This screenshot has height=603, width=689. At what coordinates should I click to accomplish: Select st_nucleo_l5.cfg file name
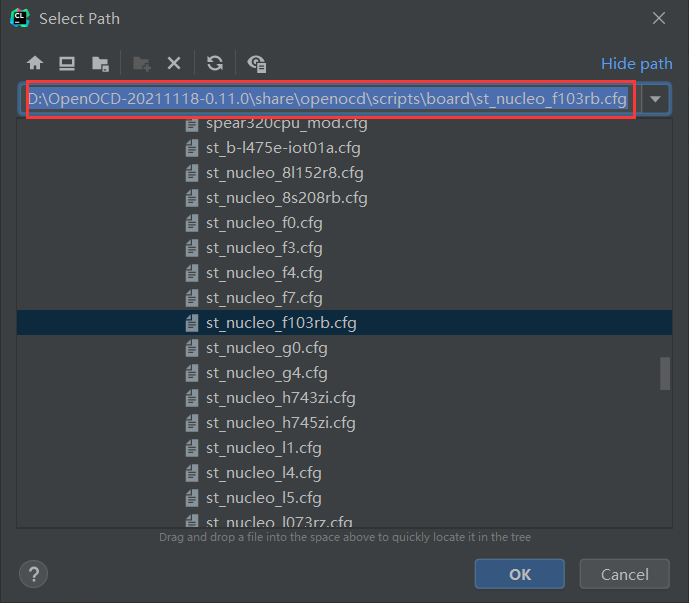click(x=264, y=498)
